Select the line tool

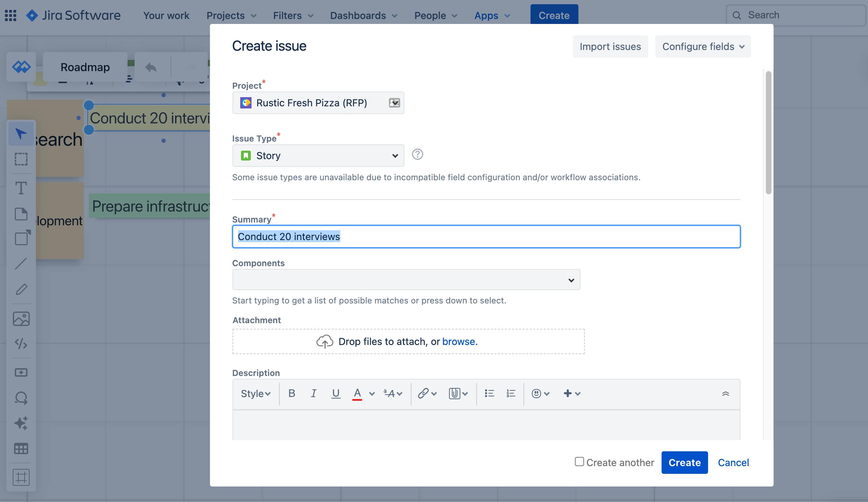[x=21, y=264]
